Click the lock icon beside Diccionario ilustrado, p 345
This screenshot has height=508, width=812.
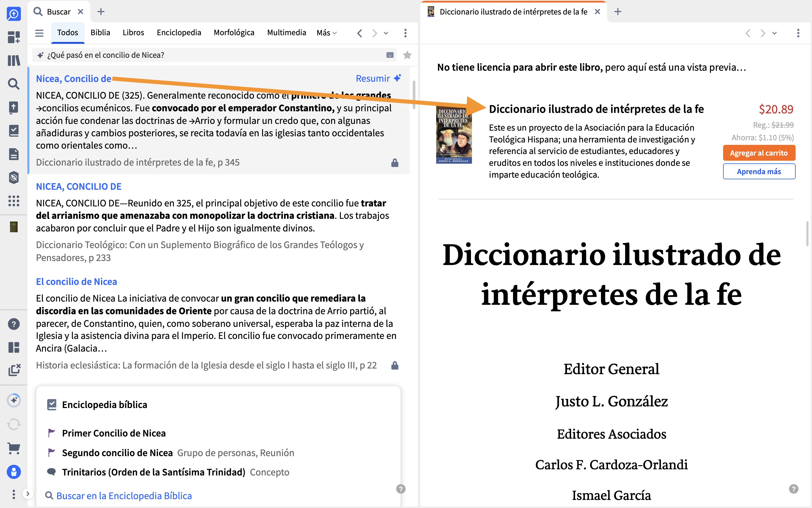[x=395, y=163]
